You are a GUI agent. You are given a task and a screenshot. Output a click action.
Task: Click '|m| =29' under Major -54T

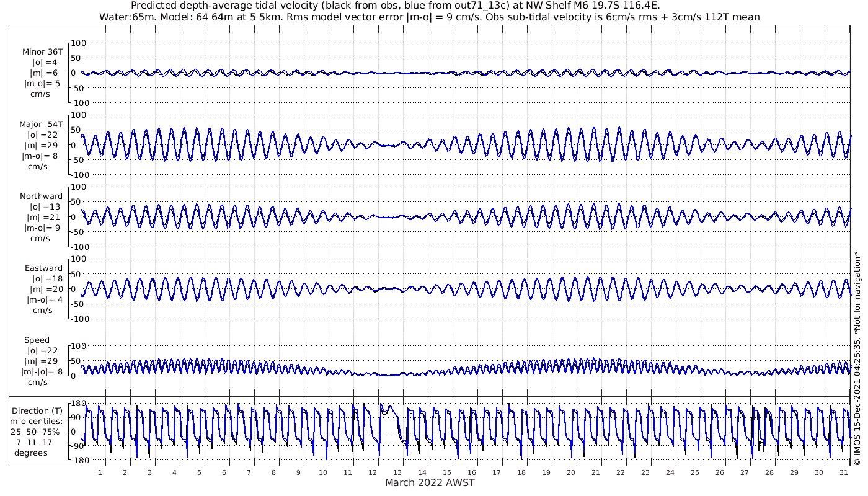click(42, 145)
